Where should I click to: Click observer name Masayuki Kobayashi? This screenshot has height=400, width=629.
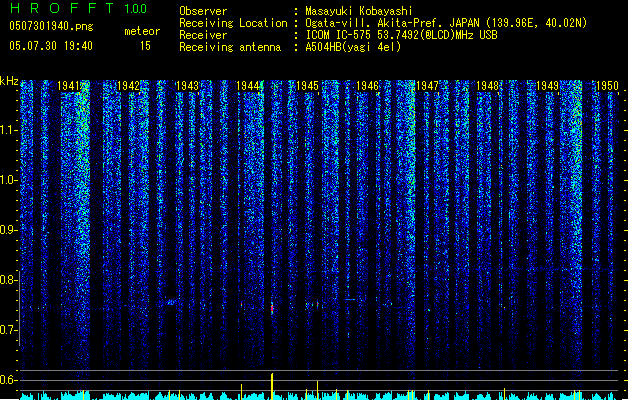(359, 11)
